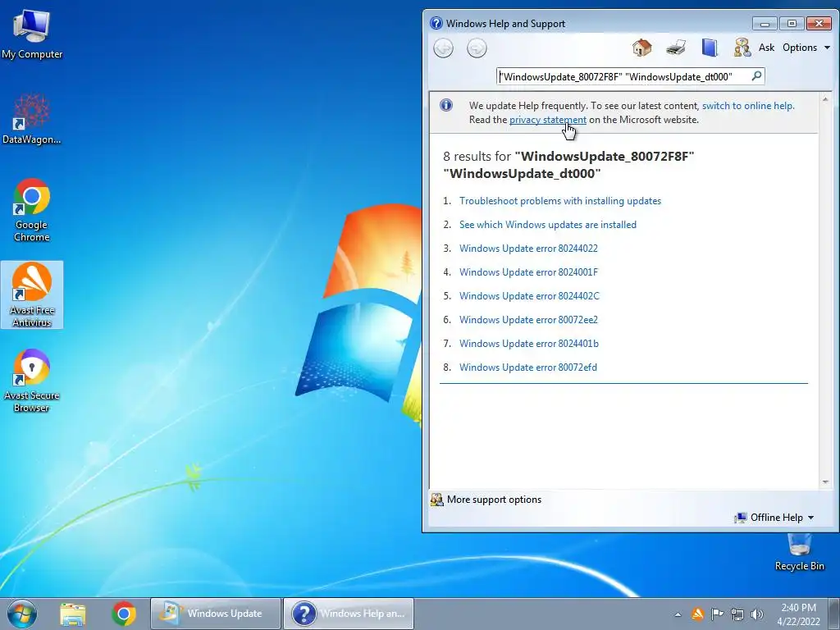Click the Show desktop button
Viewport: 840px width, 630px height.
[833, 614]
